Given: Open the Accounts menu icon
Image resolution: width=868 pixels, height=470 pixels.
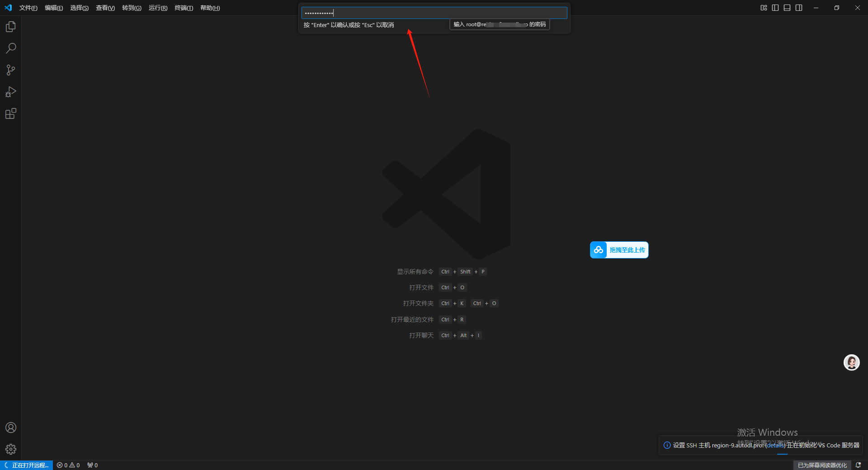Looking at the screenshot, I should tap(11, 428).
